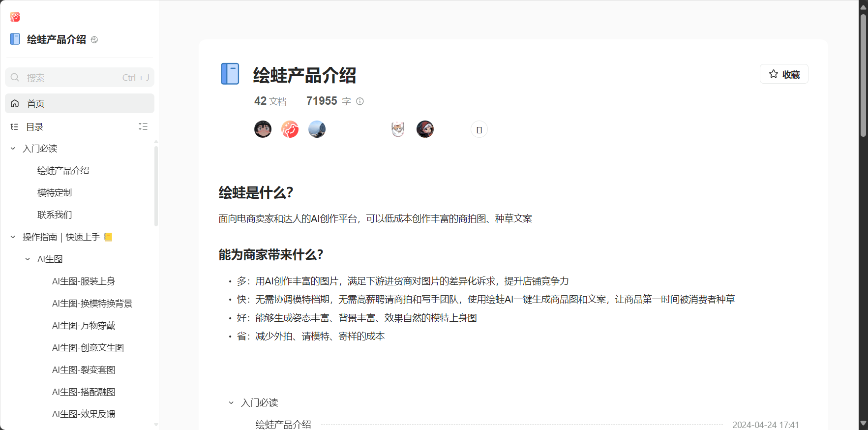
Task: Open first contributor avatar with dark hair
Action: click(x=263, y=129)
